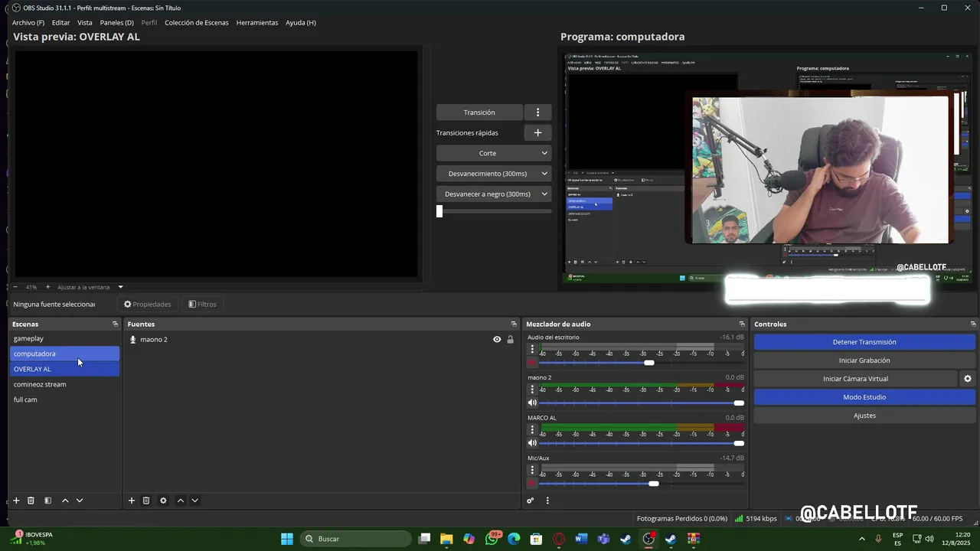Open Ajustes in Controles
The image size is (980, 551).
(864, 416)
